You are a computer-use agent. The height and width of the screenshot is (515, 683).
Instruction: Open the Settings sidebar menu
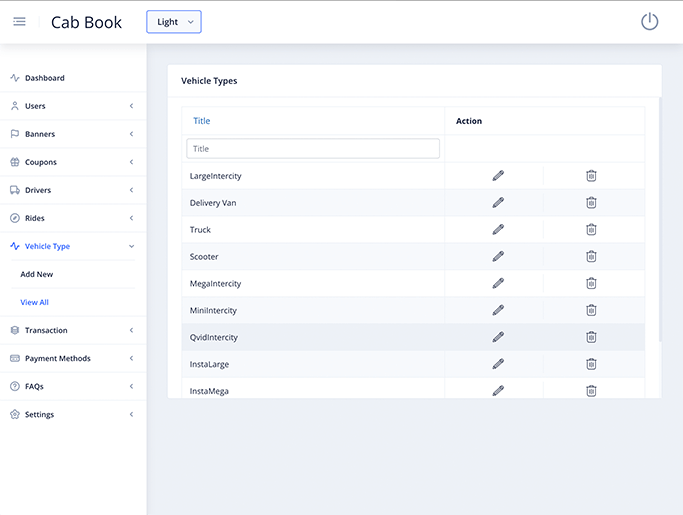coord(70,414)
